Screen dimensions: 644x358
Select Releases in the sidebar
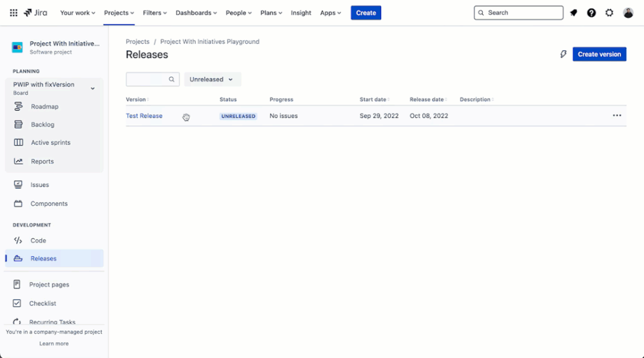tap(54, 259)
